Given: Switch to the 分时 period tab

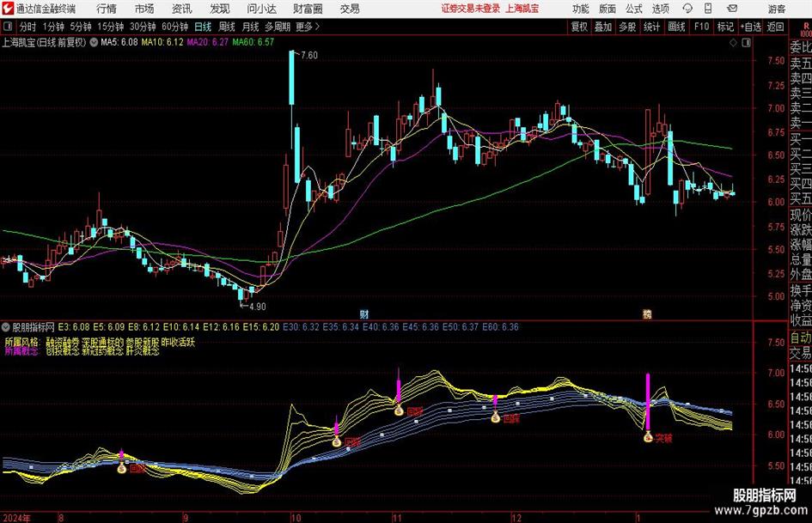Looking at the screenshot, I should [x=28, y=27].
